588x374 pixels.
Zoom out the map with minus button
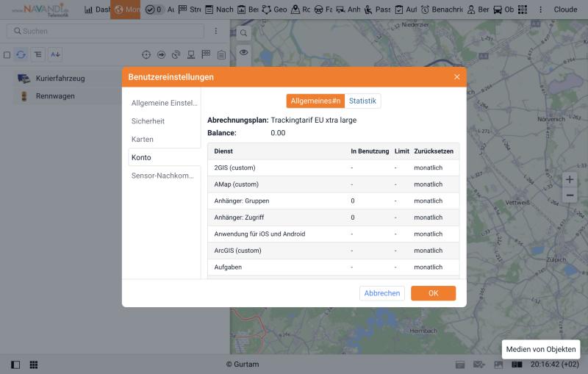click(570, 195)
